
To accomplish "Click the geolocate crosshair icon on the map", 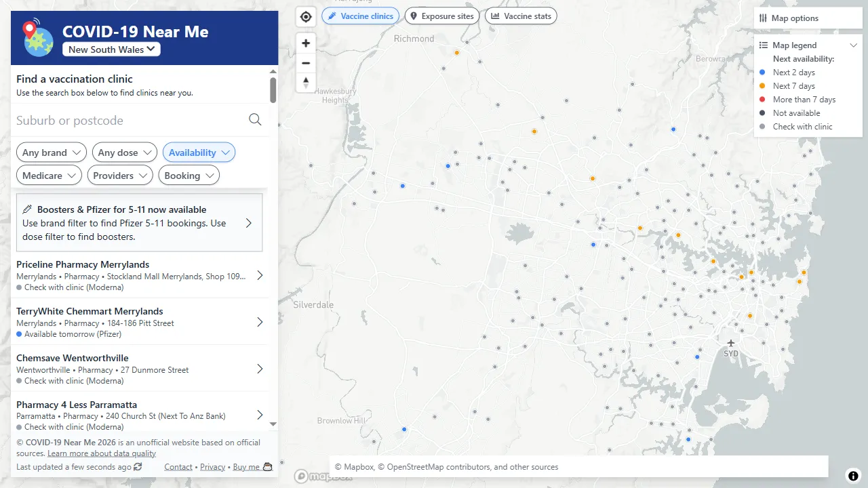I will point(305,16).
